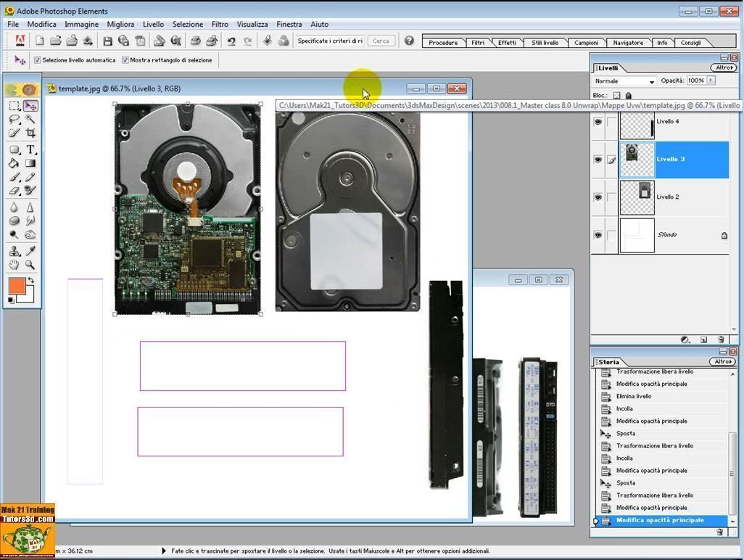The image size is (744, 560).
Task: Click the adjustment layer half-circle icon
Action: coord(685,339)
